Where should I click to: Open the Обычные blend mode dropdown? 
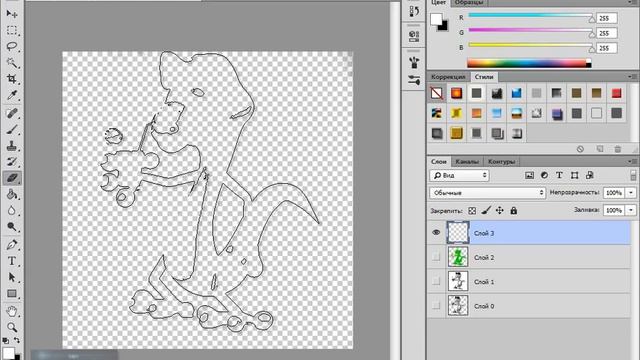pyautogui.click(x=487, y=193)
